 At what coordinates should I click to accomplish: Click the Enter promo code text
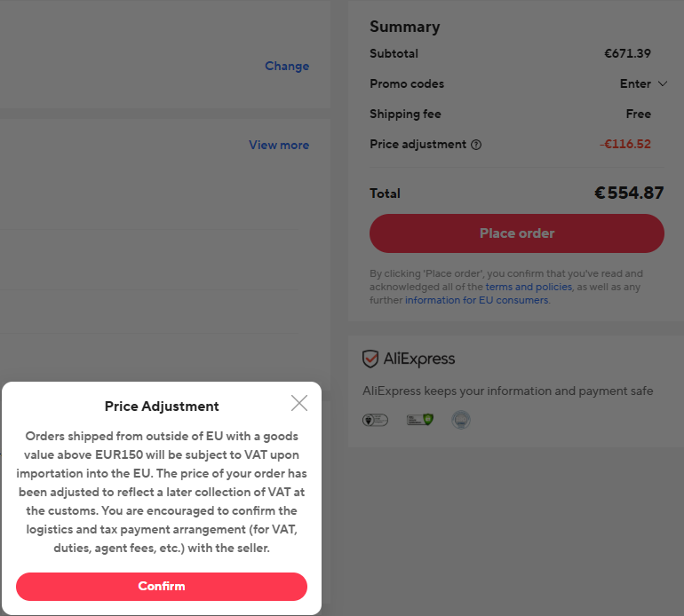click(x=635, y=84)
